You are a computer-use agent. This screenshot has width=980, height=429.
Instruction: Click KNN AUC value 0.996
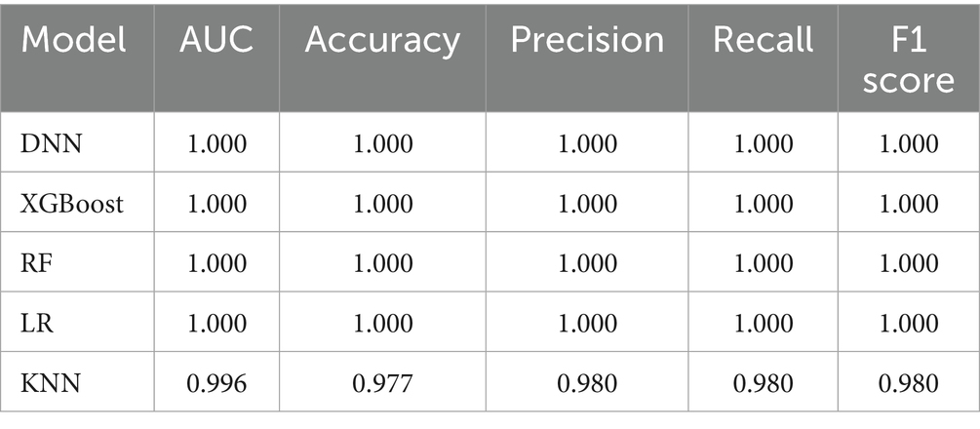coord(216,383)
